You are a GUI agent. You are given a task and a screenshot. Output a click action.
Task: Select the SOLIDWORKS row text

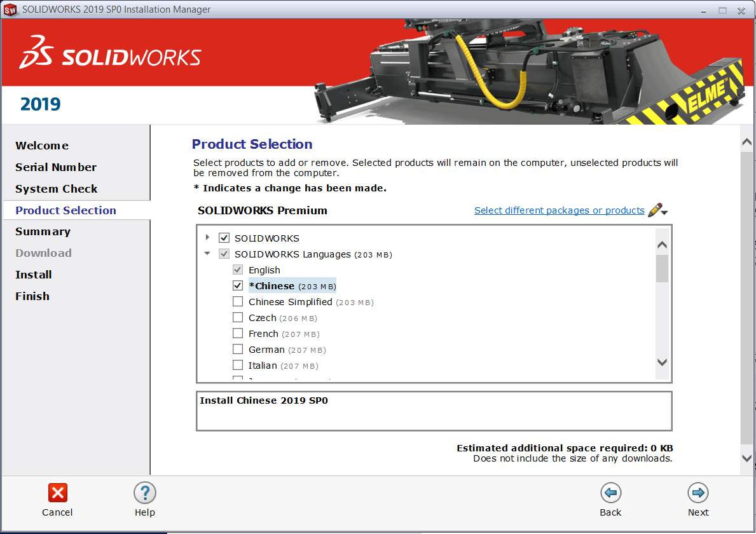(x=266, y=238)
